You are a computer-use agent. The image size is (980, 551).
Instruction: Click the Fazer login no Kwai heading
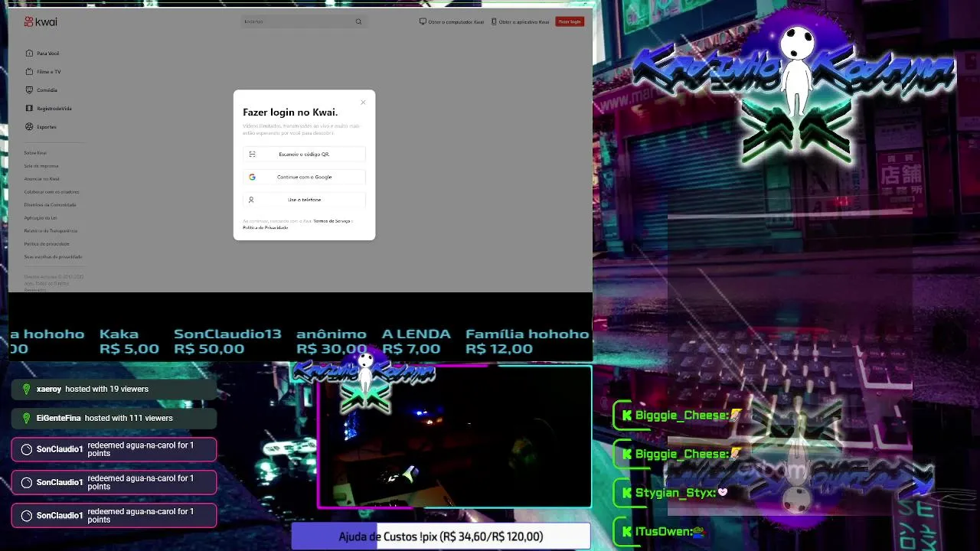coord(290,112)
